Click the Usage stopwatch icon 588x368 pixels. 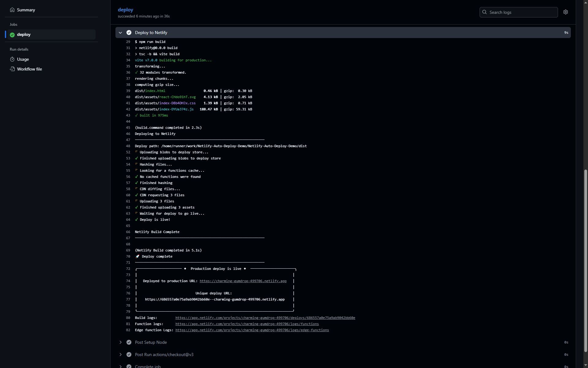tap(12, 59)
